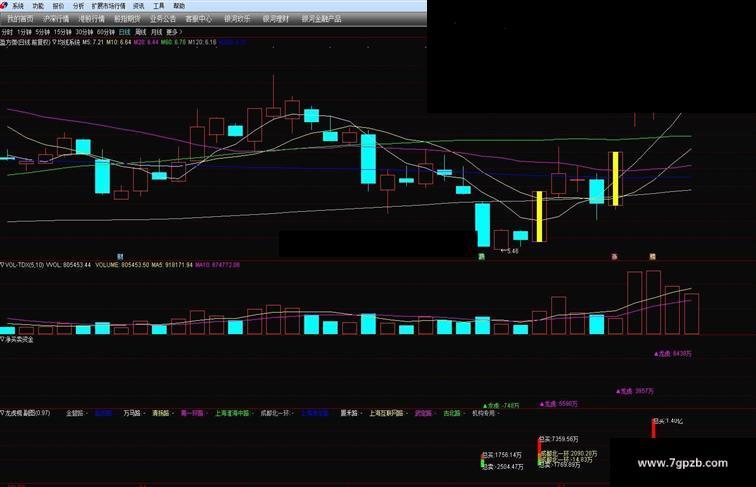Click the MA5: 918171.94 volume readout

(172, 265)
